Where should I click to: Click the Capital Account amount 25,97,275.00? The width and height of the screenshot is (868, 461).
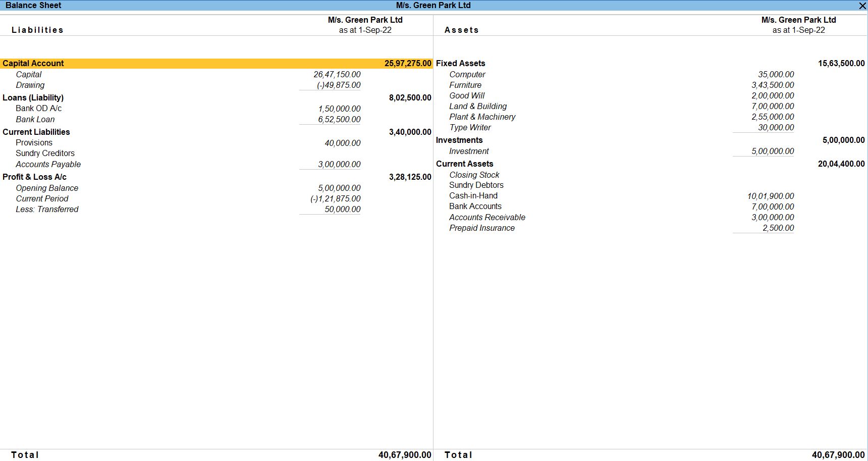(x=407, y=64)
